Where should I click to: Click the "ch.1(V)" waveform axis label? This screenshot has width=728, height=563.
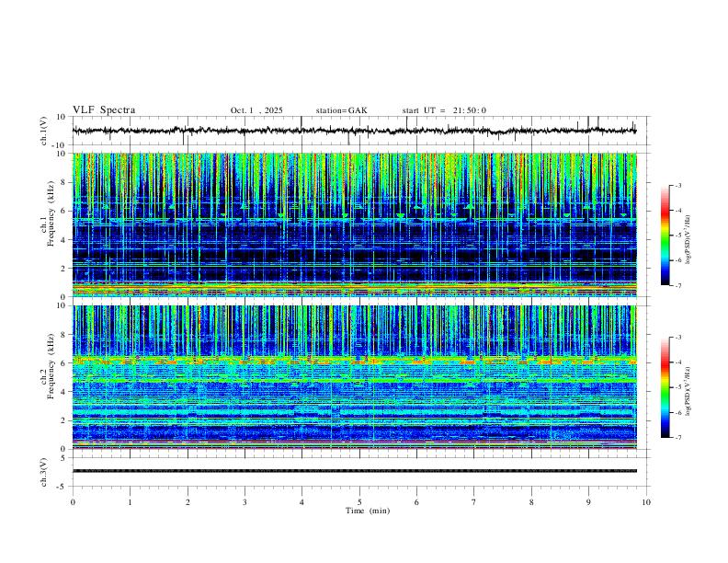44,131
